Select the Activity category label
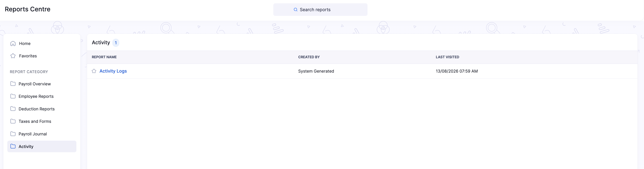This screenshot has width=644, height=169. click(x=26, y=147)
